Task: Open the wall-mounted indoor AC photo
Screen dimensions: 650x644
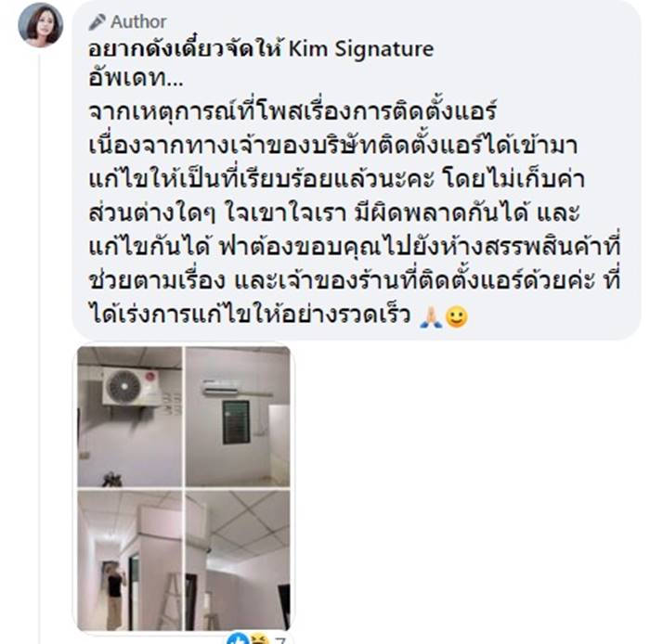Action: click(x=238, y=417)
